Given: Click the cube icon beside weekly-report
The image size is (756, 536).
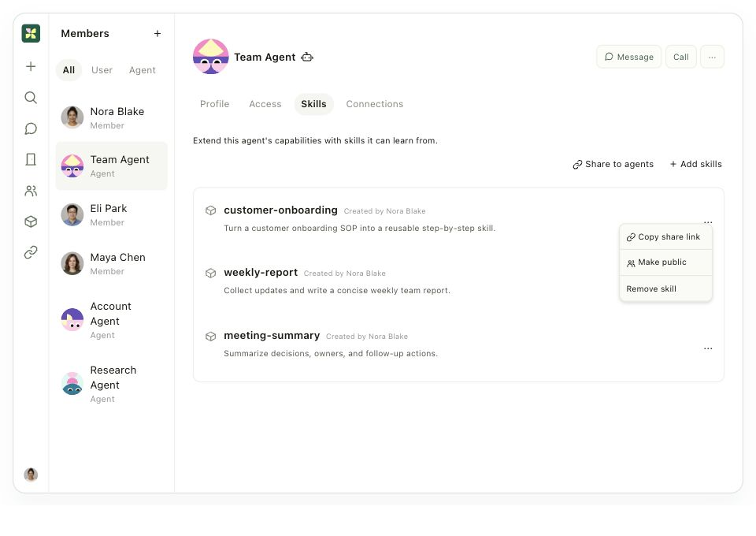Looking at the screenshot, I should pyautogui.click(x=211, y=273).
